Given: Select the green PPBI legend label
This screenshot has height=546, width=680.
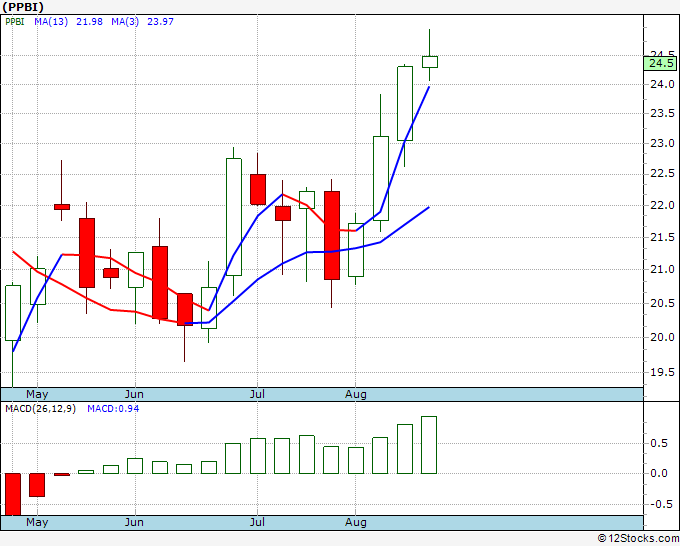Looking at the screenshot, I should click(15, 22).
